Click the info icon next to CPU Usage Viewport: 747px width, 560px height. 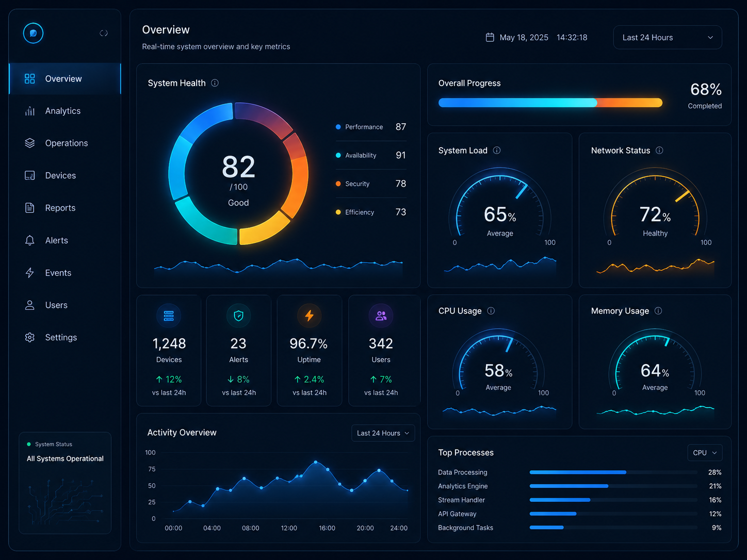pyautogui.click(x=491, y=311)
